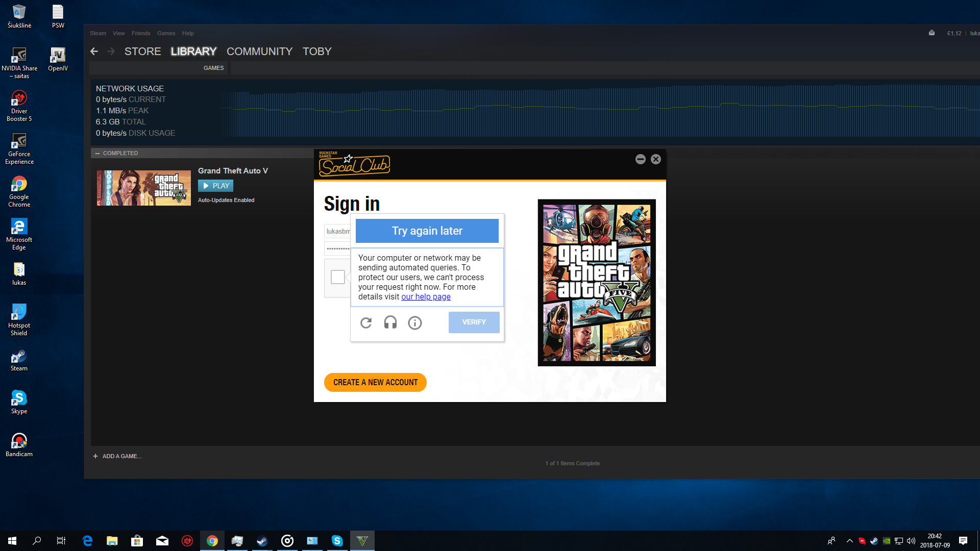980x551 pixels.
Task: Click the GTA V thumbnail in downloads
Action: (x=144, y=188)
